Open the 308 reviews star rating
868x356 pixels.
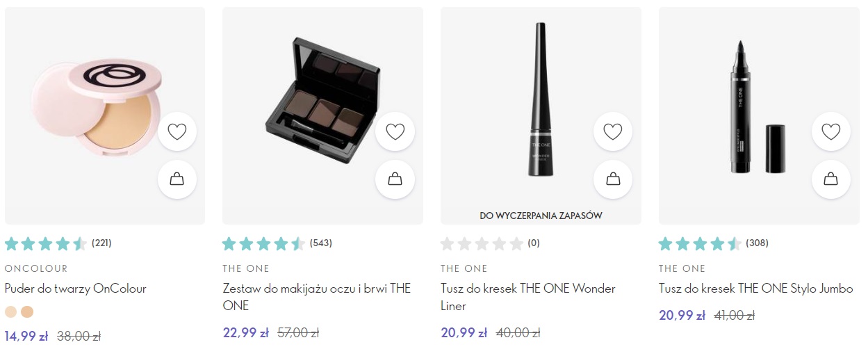[x=714, y=243]
